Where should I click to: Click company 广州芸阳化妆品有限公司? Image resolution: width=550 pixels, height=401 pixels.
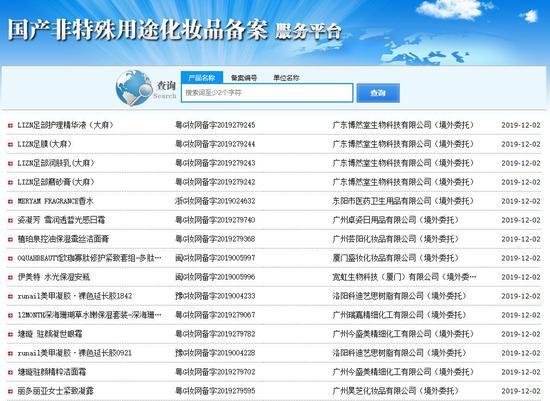[395, 239]
